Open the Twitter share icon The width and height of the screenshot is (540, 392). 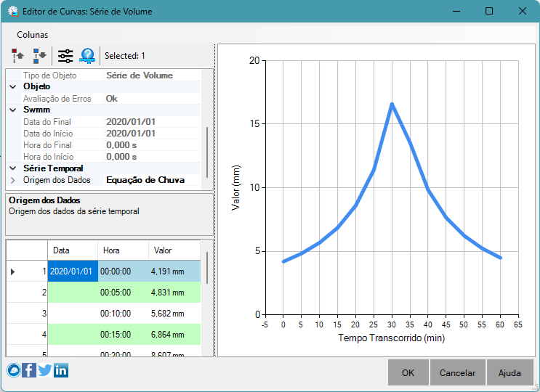coord(45,370)
